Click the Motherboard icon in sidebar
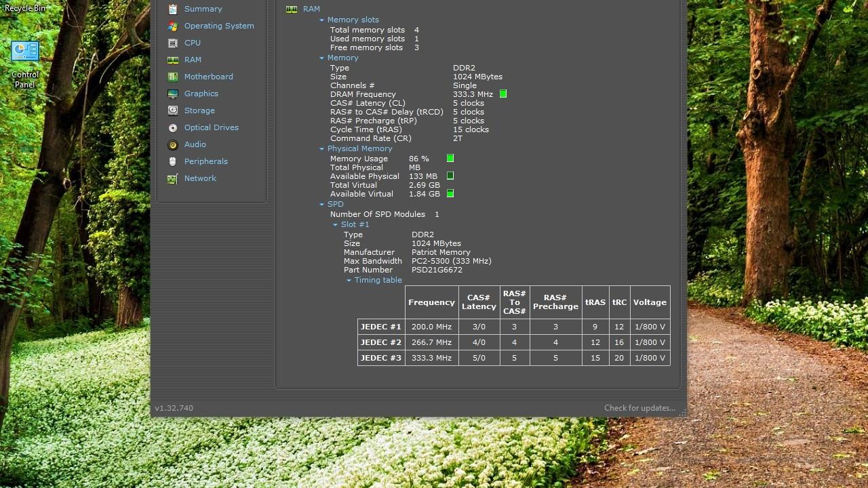868x488 pixels. click(173, 77)
